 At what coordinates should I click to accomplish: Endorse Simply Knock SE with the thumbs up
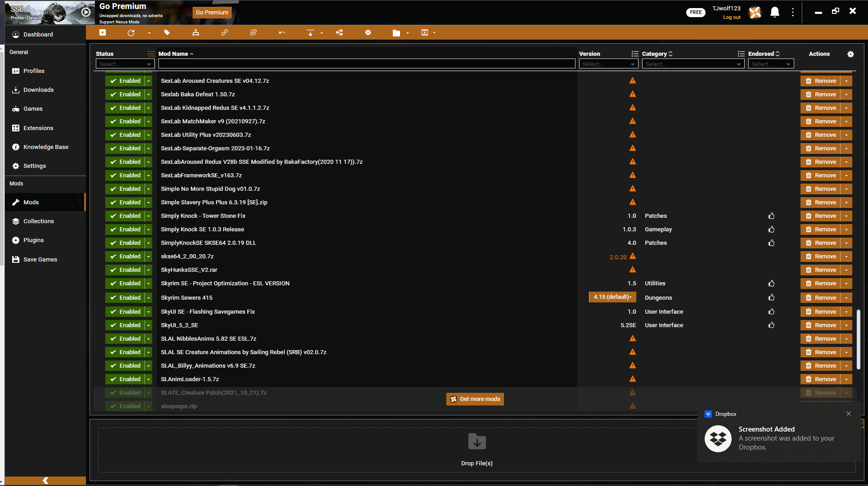[771, 229]
